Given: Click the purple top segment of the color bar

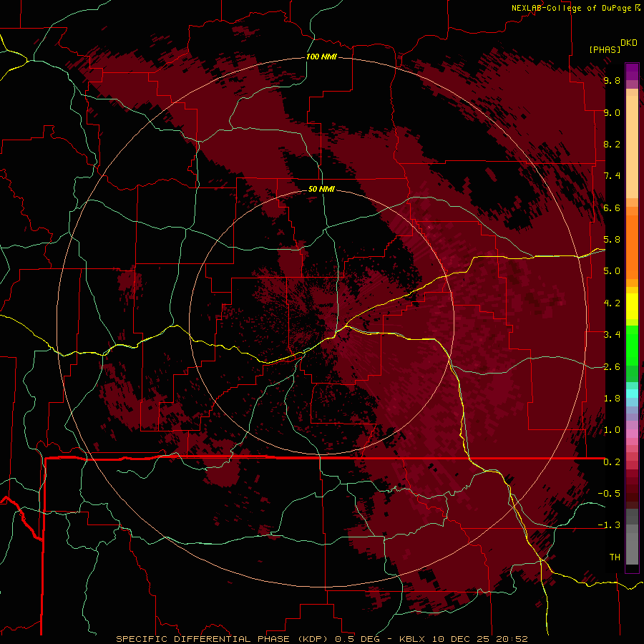Looking at the screenshot, I should coord(632,72).
